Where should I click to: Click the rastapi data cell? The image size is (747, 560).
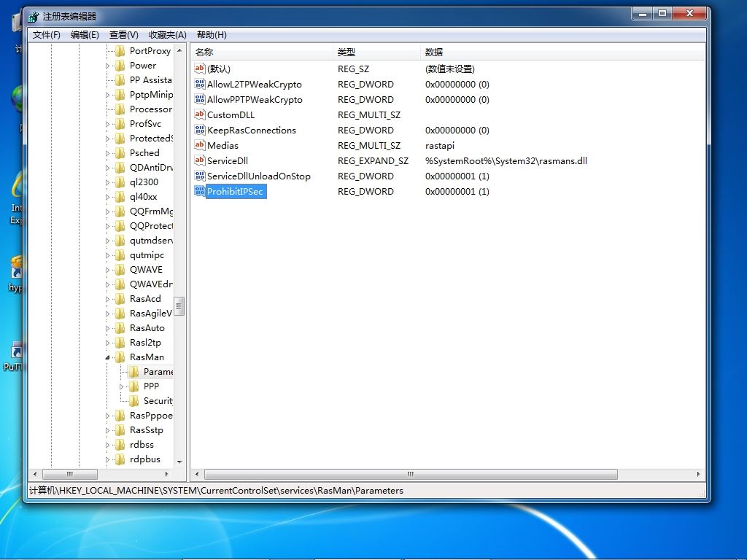pos(440,146)
